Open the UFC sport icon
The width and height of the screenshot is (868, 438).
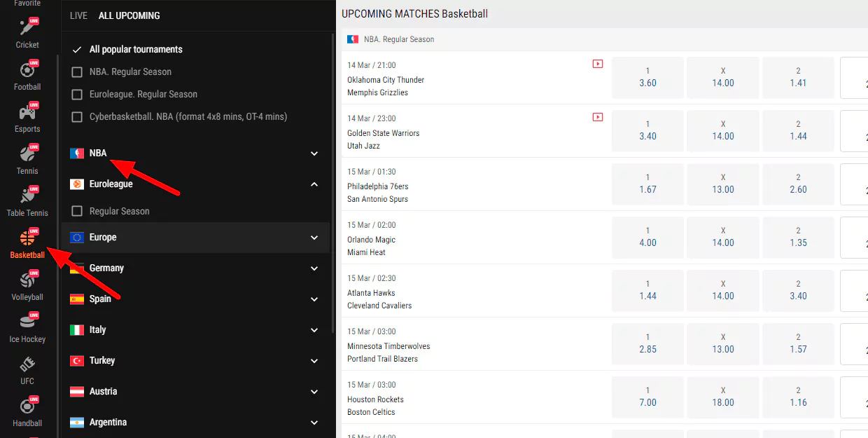pos(27,367)
